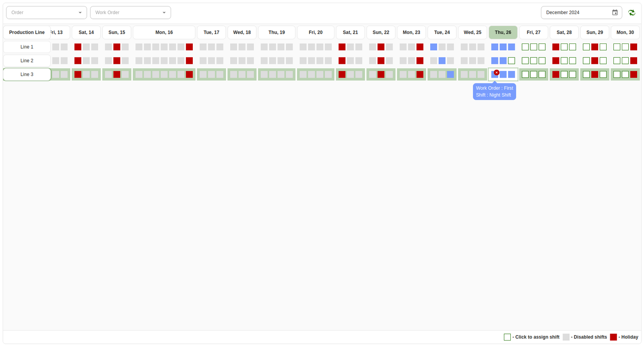Remove the Line 3 shift via red X
The width and height of the screenshot is (644, 347).
[x=496, y=72]
